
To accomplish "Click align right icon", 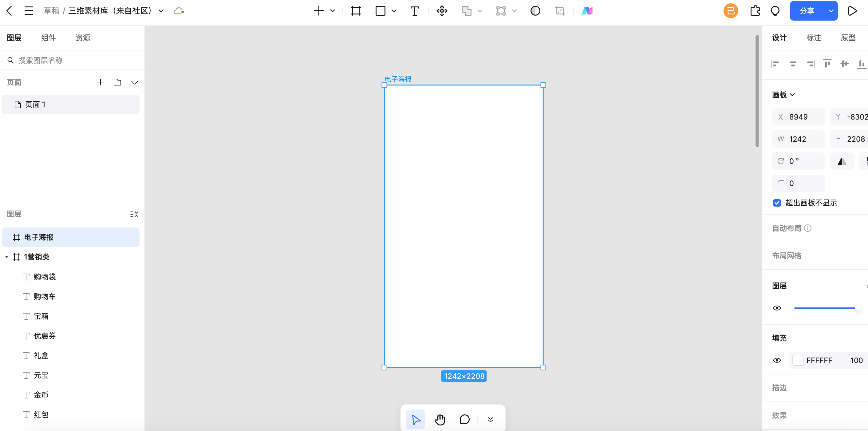I will (811, 64).
